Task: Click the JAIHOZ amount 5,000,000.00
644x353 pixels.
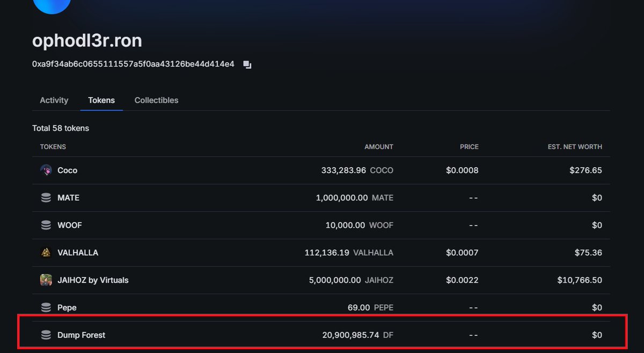Action: 335,280
